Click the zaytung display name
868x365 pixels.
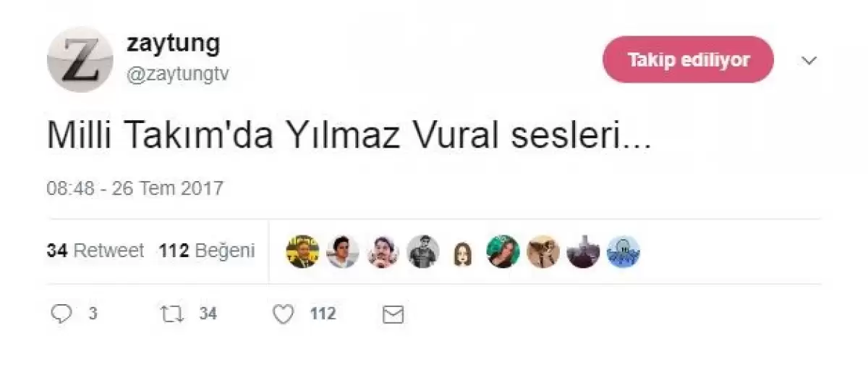pos(173,43)
